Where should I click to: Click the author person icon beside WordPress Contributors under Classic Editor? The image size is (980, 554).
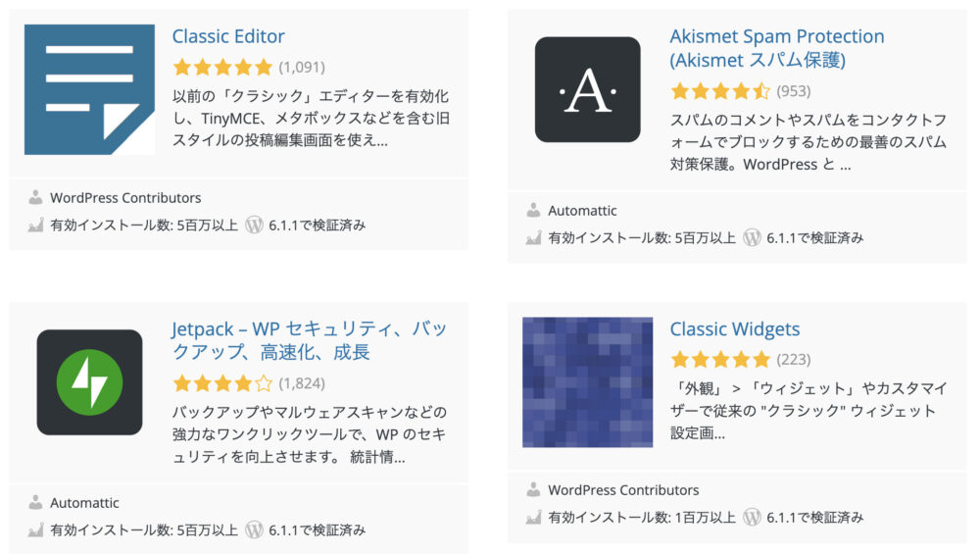pyautogui.click(x=35, y=198)
